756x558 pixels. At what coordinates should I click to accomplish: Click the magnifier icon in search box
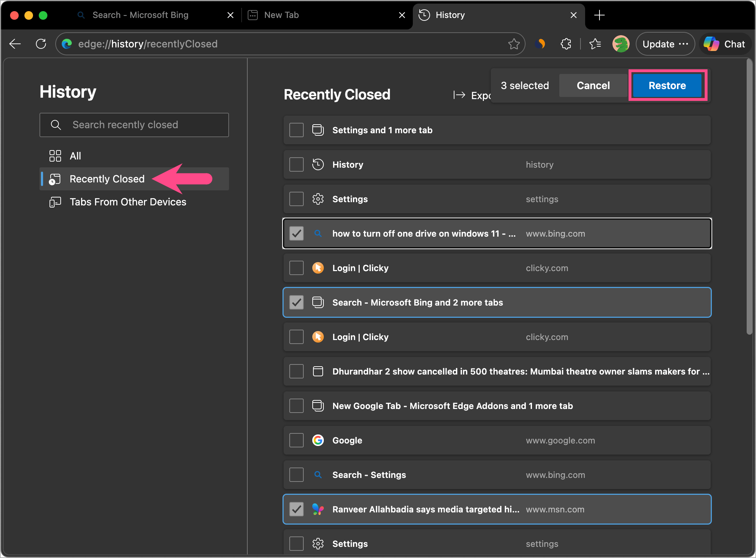point(56,125)
